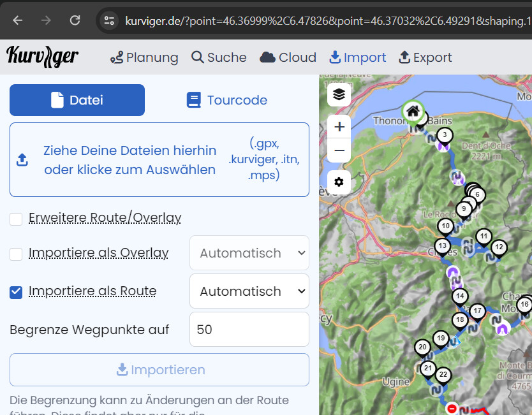Click the Kurviger logo
The height and width of the screenshot is (415, 532).
pos(43,57)
